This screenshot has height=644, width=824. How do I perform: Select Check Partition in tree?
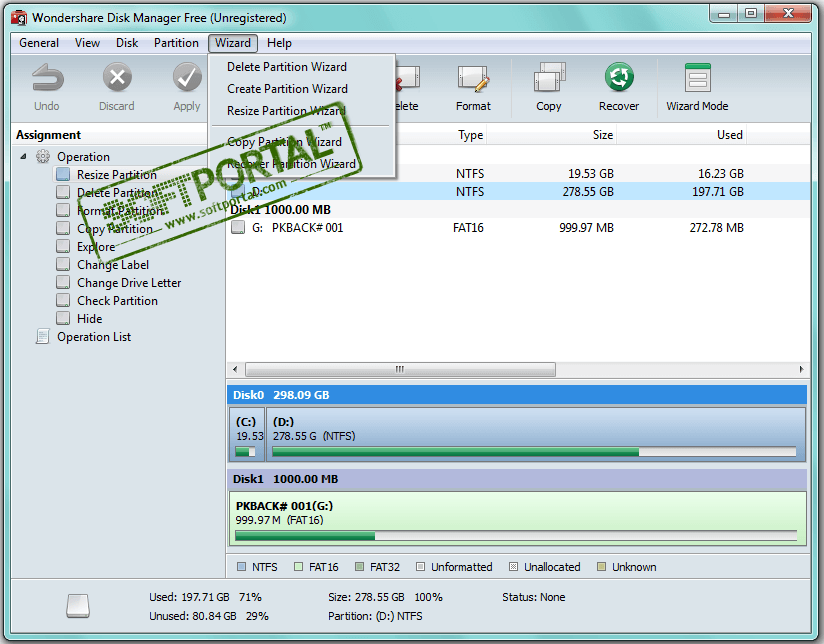pos(118,301)
